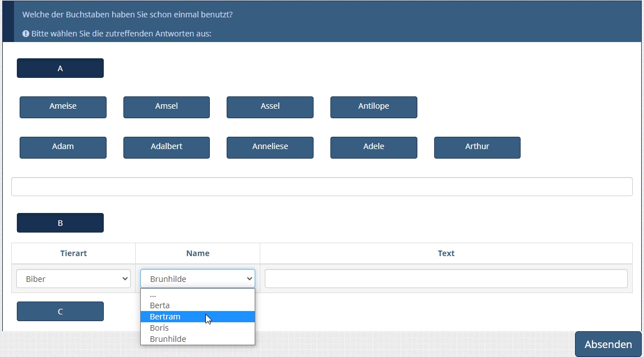Viewport: 644px width, 357px height.
Task: Open the Tierart dropdown showing Biber
Action: [x=73, y=279]
